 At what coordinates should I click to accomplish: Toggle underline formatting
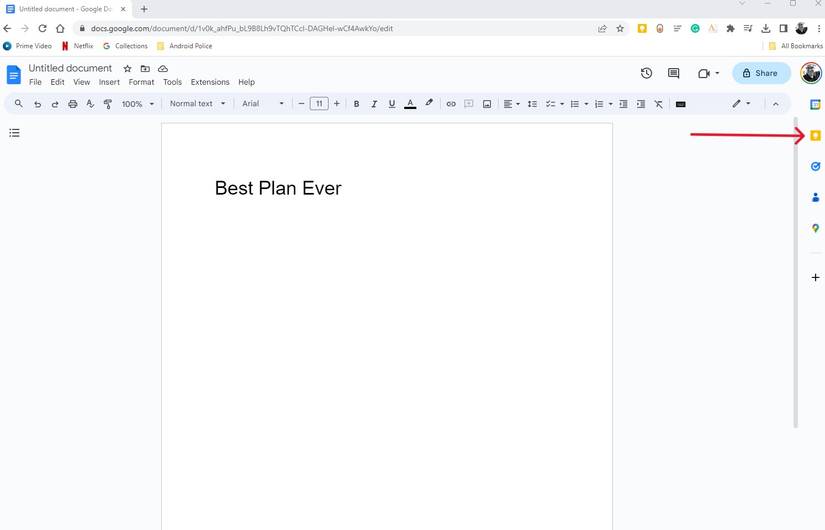click(391, 104)
